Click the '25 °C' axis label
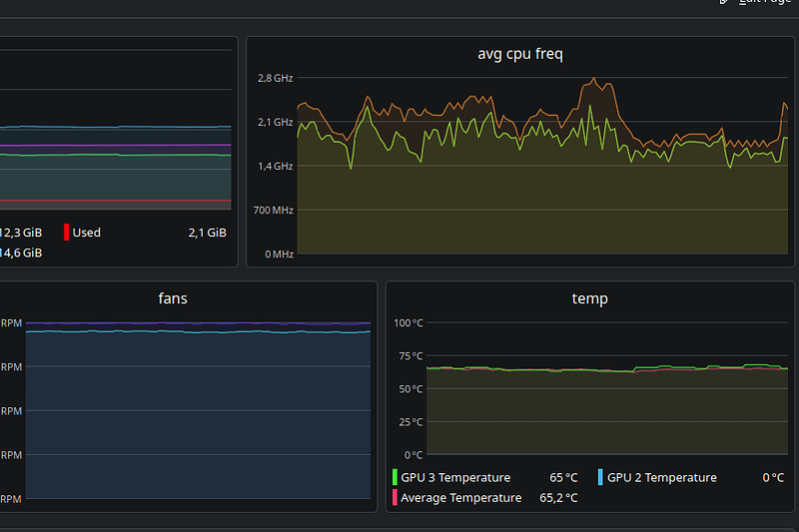The image size is (799, 532). (410, 422)
